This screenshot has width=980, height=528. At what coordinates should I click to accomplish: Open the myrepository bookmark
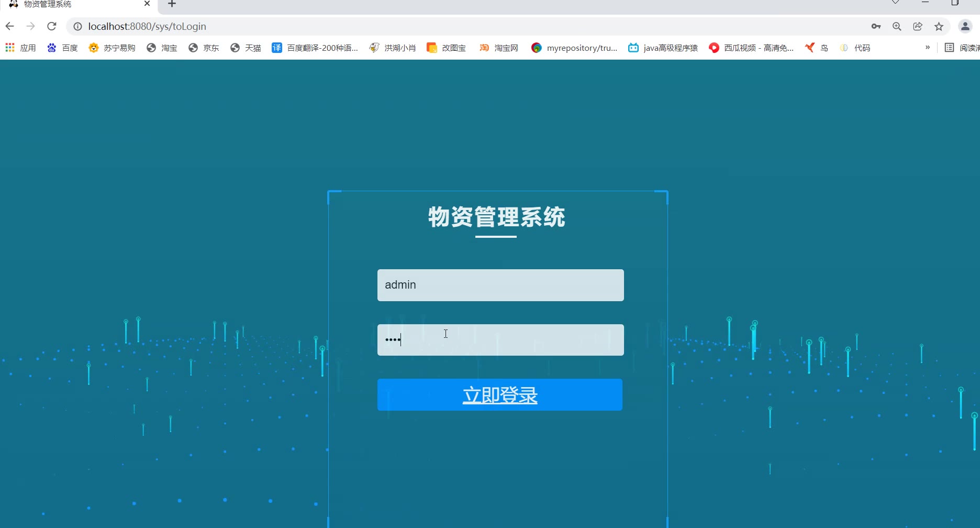tap(574, 48)
